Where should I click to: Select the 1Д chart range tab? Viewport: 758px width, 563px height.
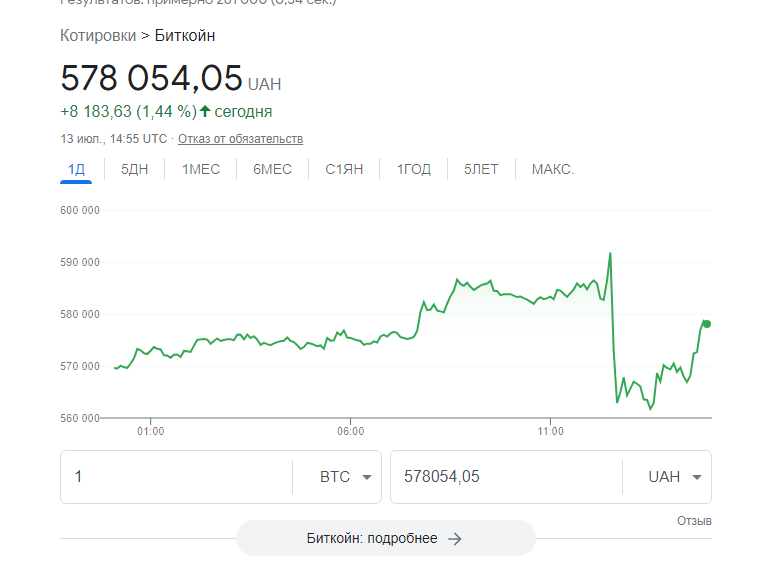(75, 169)
